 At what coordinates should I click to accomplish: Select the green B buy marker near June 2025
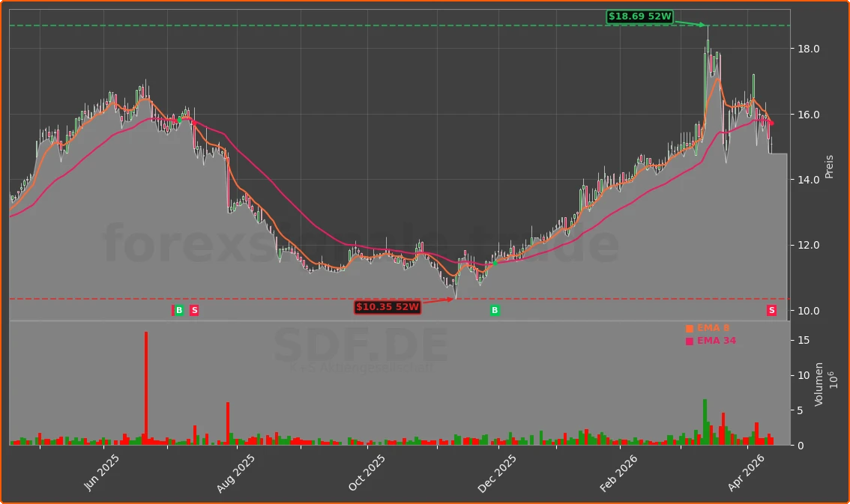(179, 311)
